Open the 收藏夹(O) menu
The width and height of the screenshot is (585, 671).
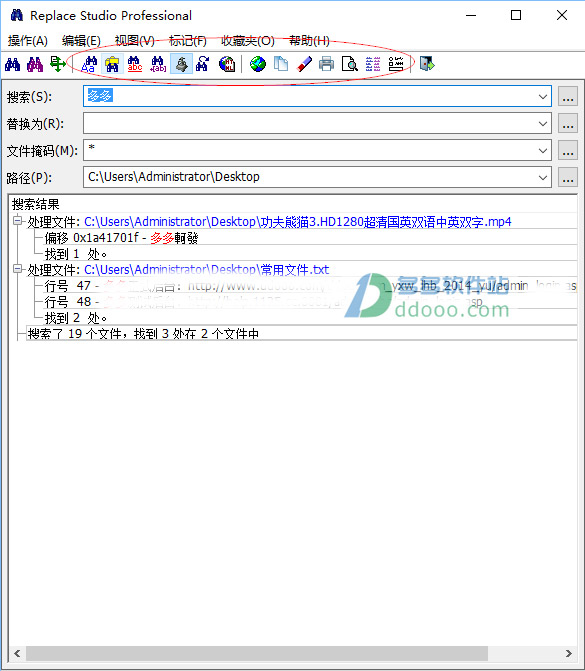(248, 41)
